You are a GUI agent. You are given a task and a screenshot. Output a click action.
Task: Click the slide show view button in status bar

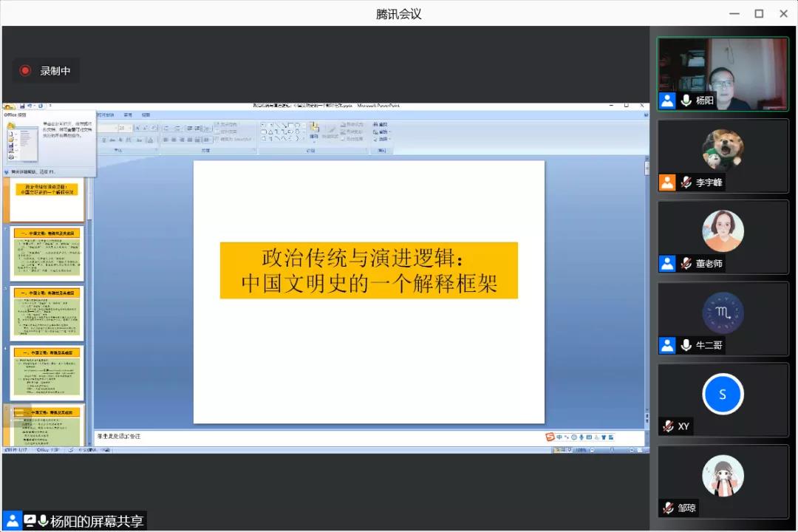coord(570,450)
